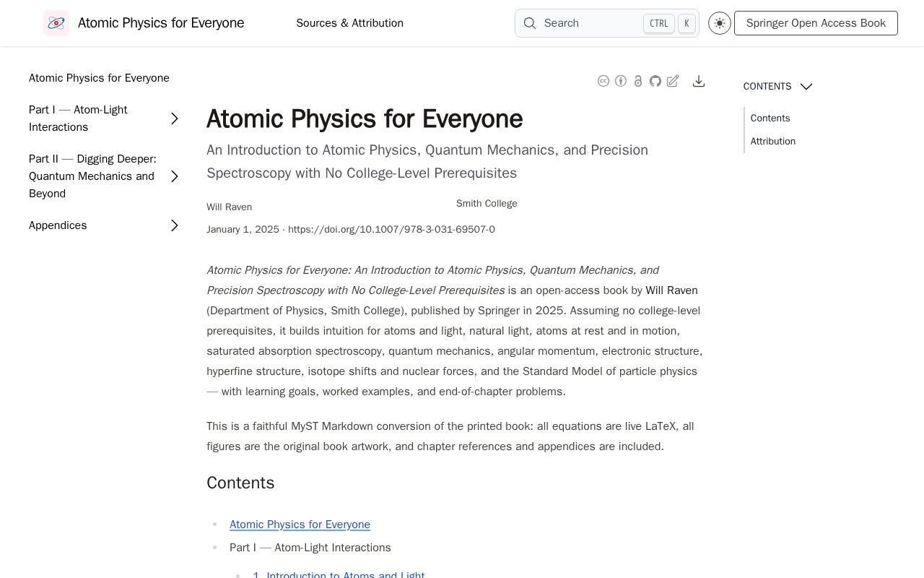Open Part II sidebar item label

coord(92,176)
